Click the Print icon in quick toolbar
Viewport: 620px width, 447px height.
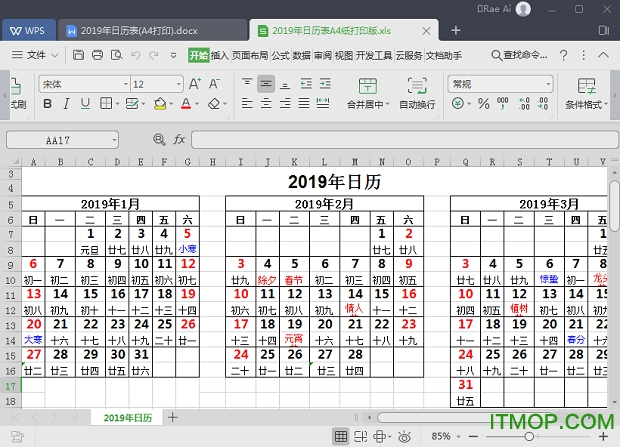pyautogui.click(x=97, y=55)
